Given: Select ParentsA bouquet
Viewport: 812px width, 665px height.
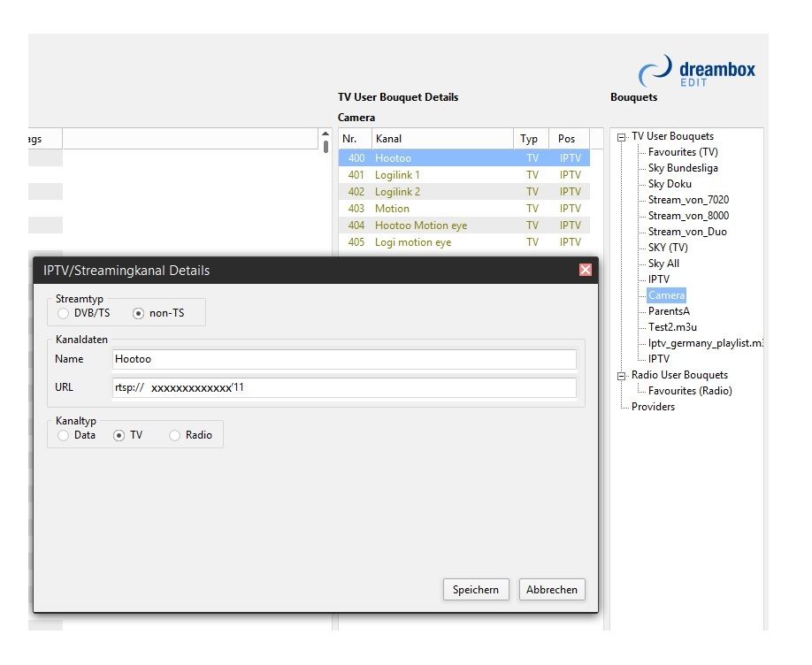Looking at the screenshot, I should click(669, 311).
